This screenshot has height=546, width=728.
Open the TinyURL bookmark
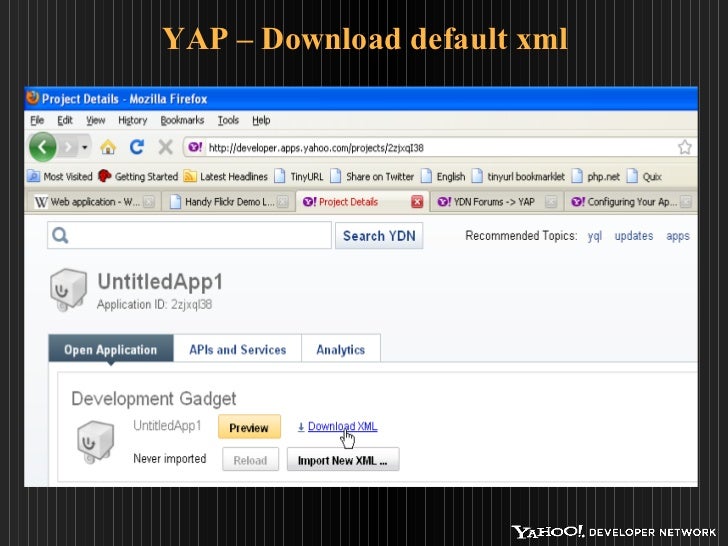(x=299, y=176)
